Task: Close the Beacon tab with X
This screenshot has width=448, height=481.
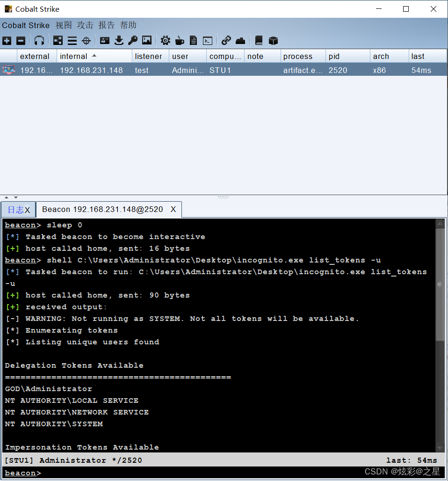Action: [x=173, y=209]
